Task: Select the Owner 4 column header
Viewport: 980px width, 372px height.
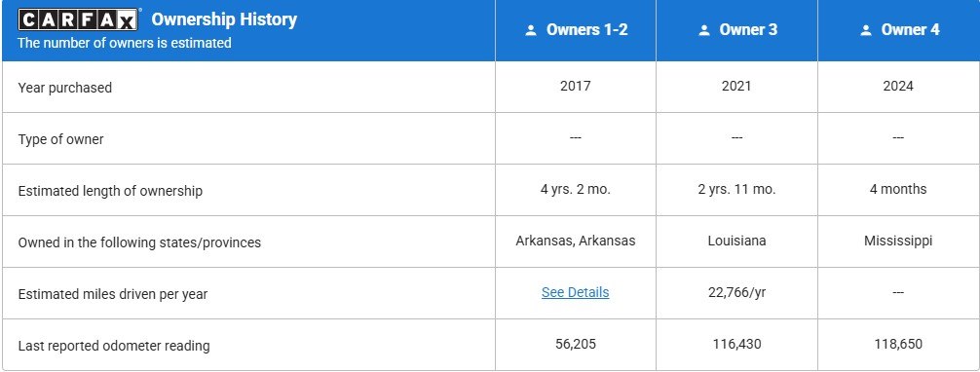Action: 899,30
